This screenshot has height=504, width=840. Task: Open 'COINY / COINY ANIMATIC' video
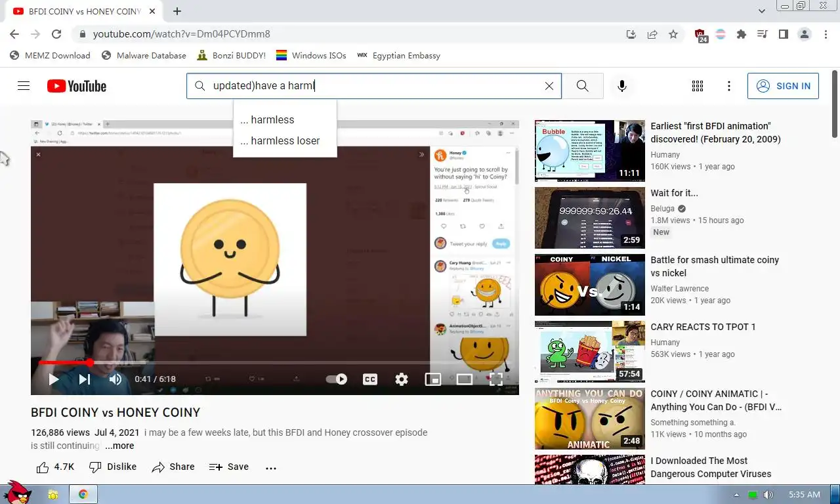[716, 400]
